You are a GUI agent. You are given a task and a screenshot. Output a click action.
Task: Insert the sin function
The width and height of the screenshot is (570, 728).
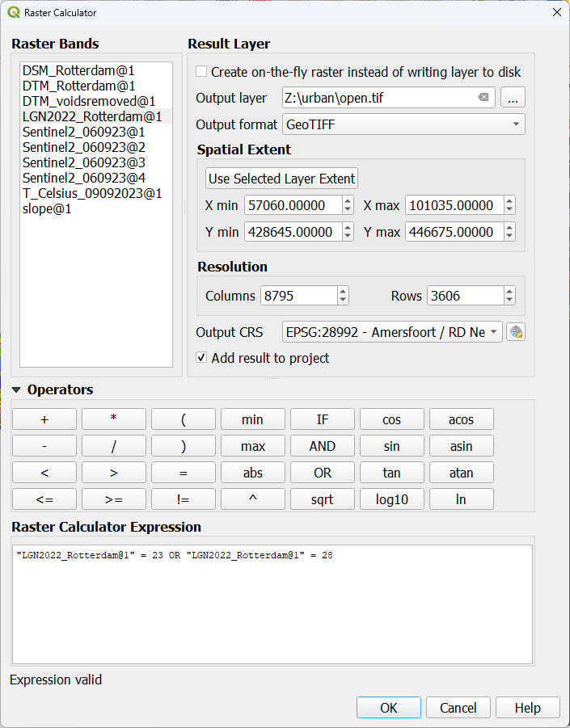pos(391,446)
